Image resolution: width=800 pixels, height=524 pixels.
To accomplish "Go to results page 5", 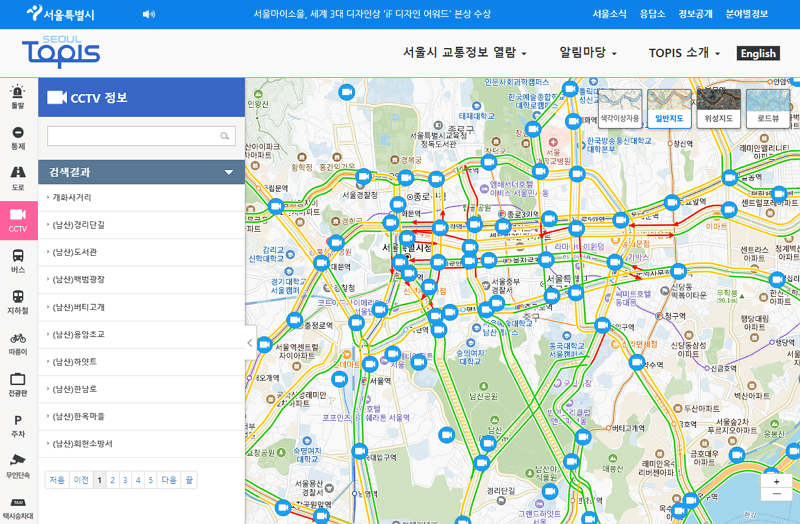I will (151, 480).
